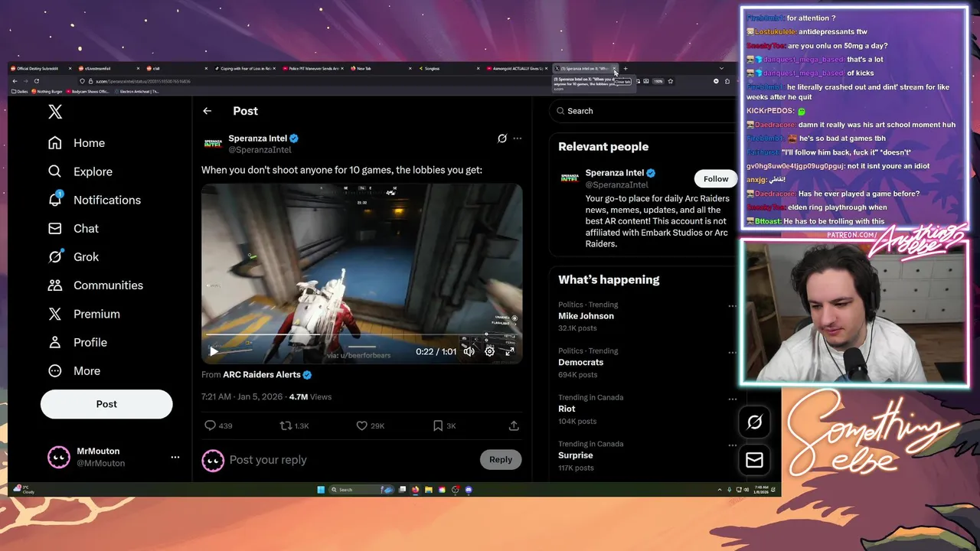The width and height of the screenshot is (980, 551).
Task: Open Explore in the X sidebar
Action: coord(80,171)
